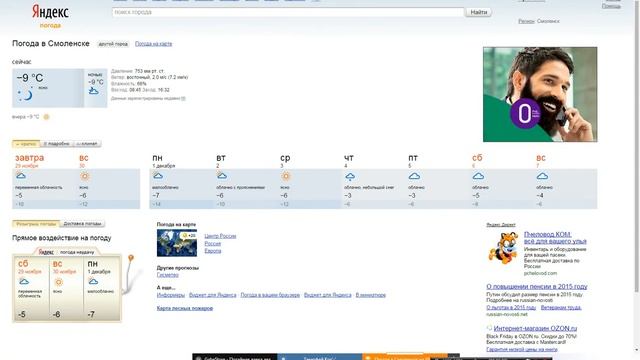Click the cloud icon under вт 2
The height and width of the screenshot is (360, 640).
point(222,176)
